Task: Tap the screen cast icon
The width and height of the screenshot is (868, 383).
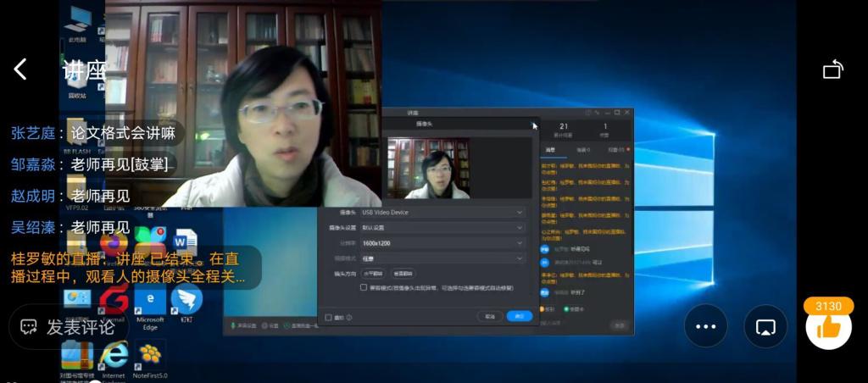Action: 765,326
